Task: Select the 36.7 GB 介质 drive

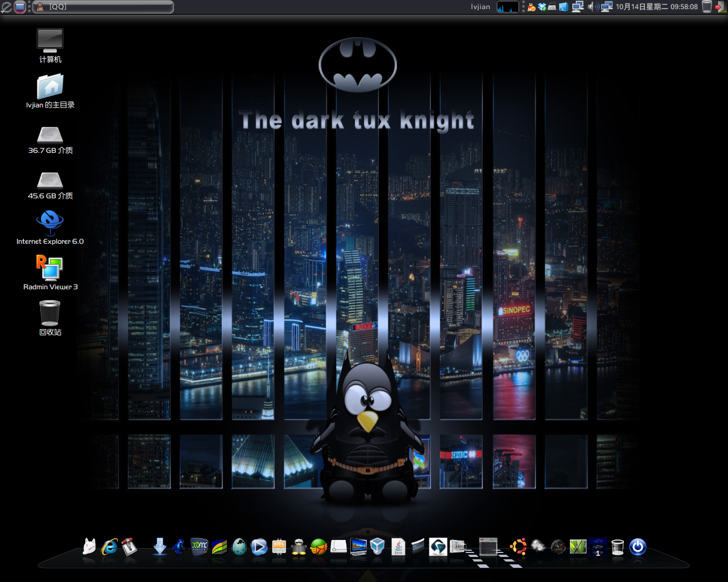Action: pyautogui.click(x=50, y=140)
